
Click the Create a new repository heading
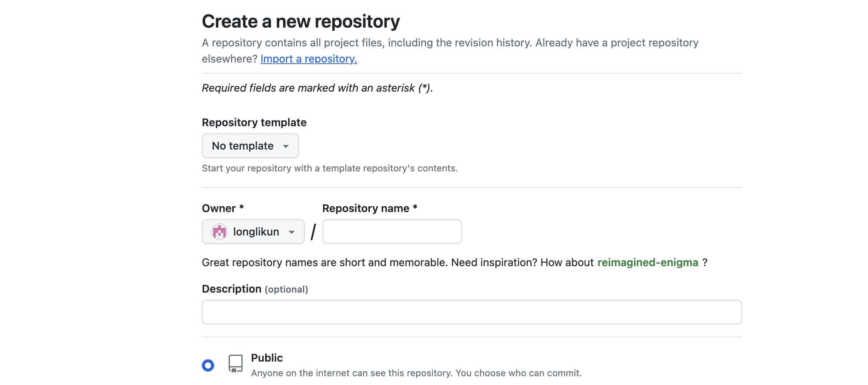click(x=301, y=21)
